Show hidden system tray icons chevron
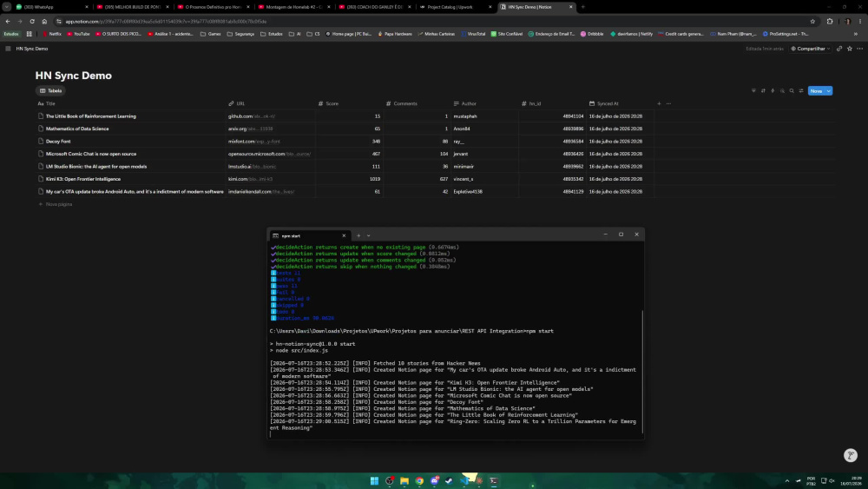 click(x=786, y=480)
